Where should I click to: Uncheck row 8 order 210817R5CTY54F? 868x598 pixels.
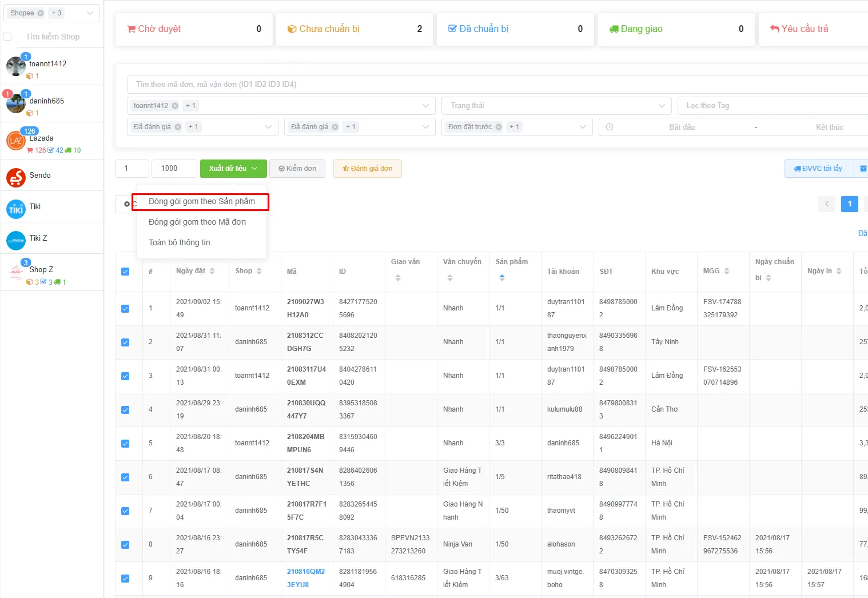pyautogui.click(x=125, y=545)
